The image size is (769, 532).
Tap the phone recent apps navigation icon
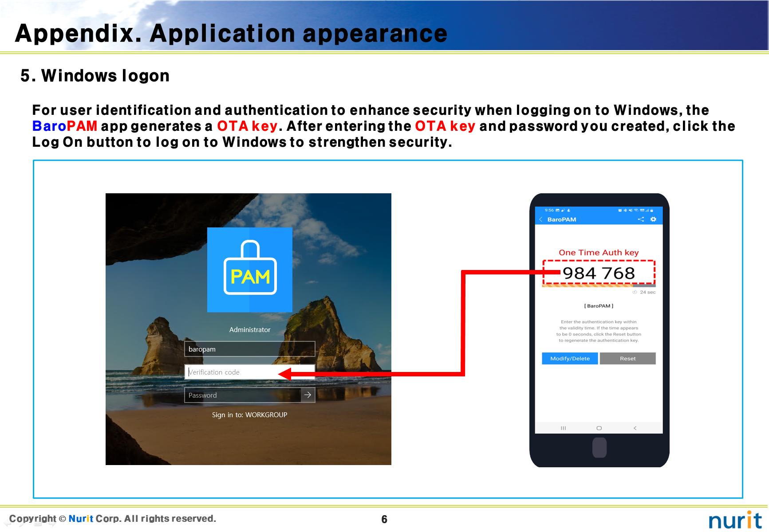[563, 428]
